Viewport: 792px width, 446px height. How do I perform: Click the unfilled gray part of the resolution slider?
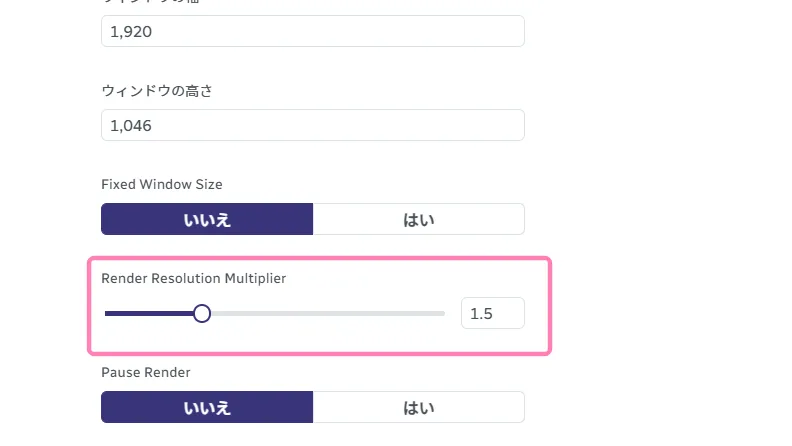pos(327,314)
